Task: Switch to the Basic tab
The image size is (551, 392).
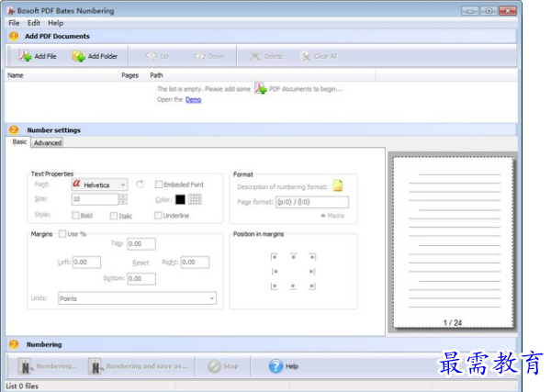Action: 19,141
